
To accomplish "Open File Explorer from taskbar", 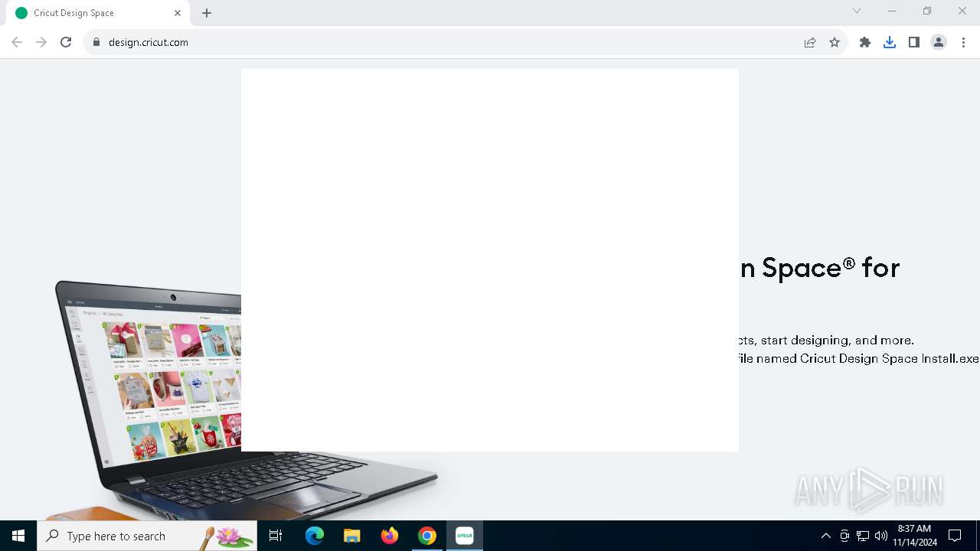I will [x=352, y=536].
